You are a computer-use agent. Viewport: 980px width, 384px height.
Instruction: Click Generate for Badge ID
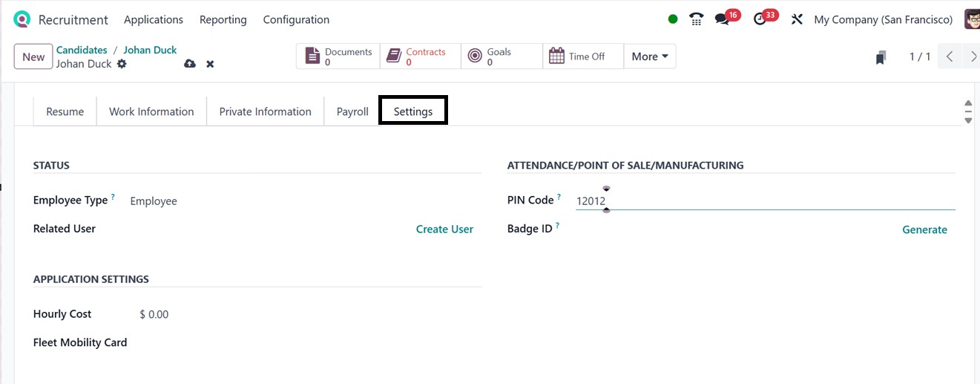924,230
